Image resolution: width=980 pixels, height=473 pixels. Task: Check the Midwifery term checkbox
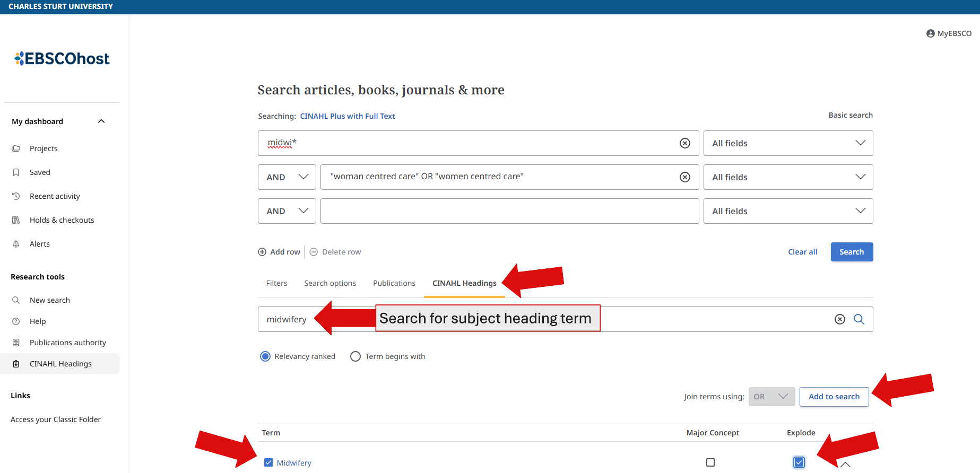pos(268,462)
